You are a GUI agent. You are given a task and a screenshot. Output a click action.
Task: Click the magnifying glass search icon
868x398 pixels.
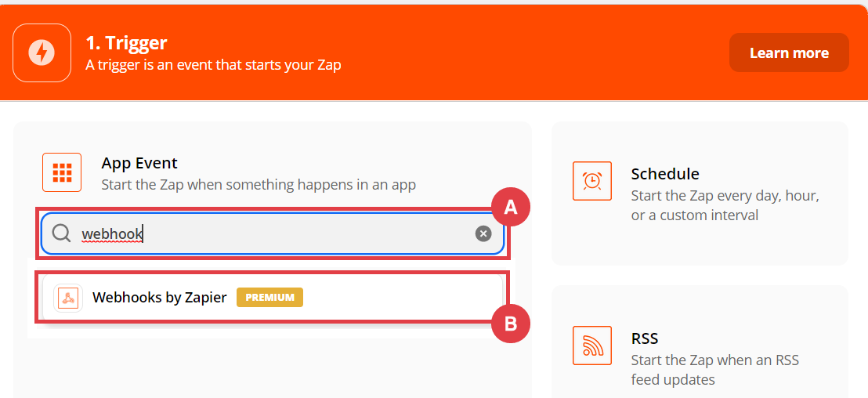(61, 233)
